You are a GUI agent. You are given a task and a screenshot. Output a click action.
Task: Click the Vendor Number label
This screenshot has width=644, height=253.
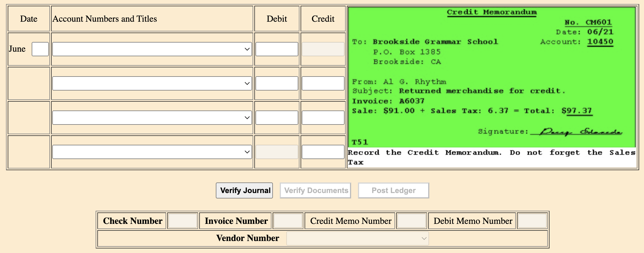click(247, 238)
